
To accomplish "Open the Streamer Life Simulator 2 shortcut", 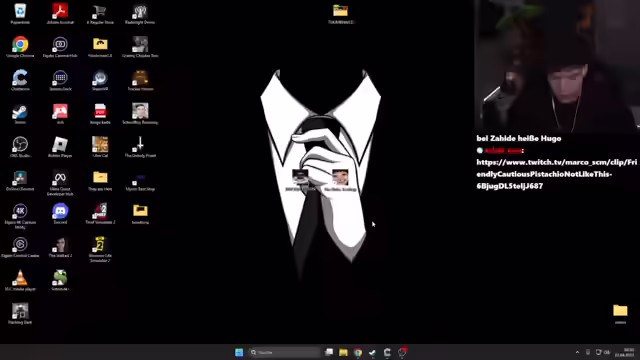I will click(100, 249).
